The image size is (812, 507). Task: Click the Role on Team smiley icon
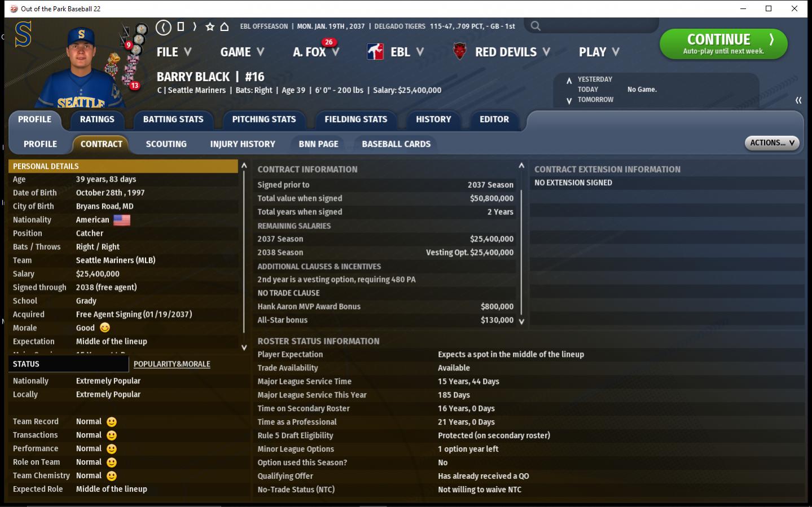coord(112,462)
